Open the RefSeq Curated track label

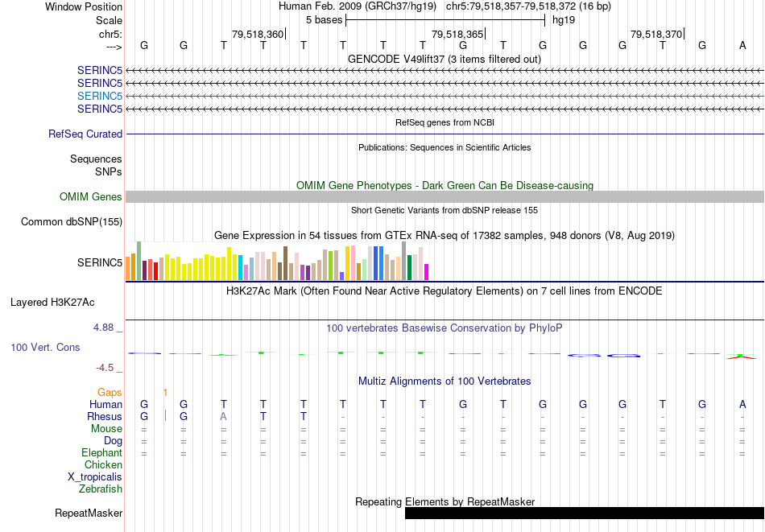tap(85, 134)
